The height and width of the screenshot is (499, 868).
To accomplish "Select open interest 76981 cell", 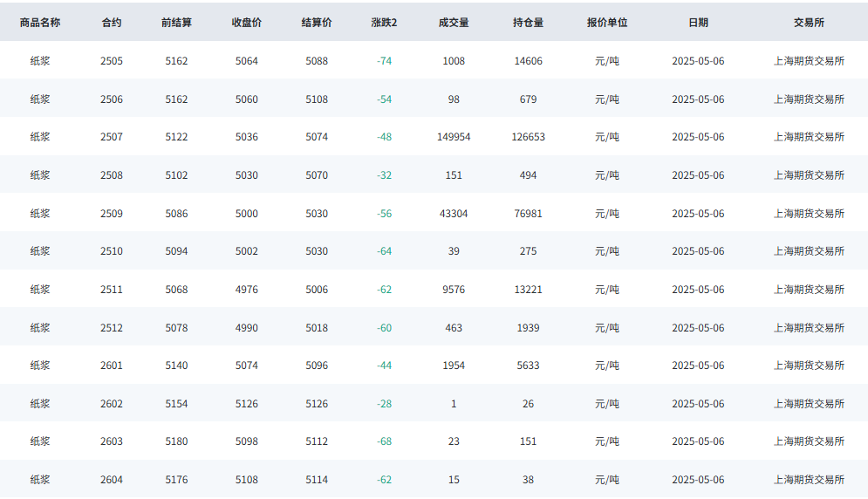I will pos(528,214).
